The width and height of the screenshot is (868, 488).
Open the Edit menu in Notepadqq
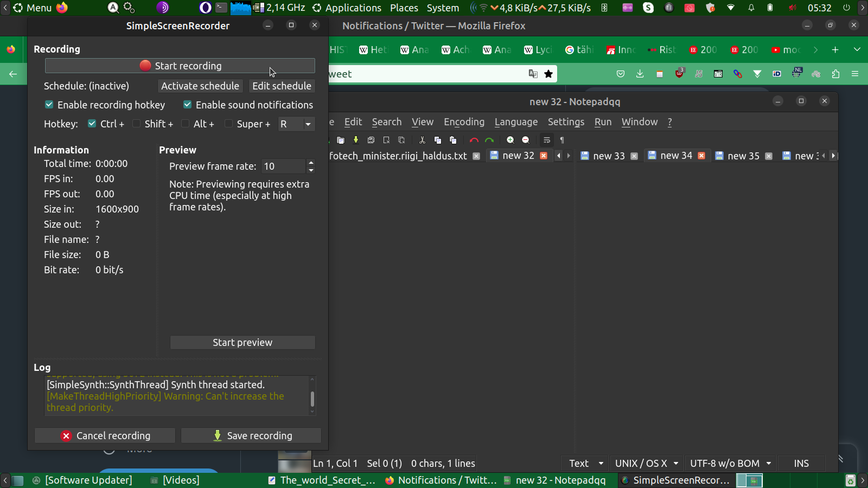(x=353, y=122)
